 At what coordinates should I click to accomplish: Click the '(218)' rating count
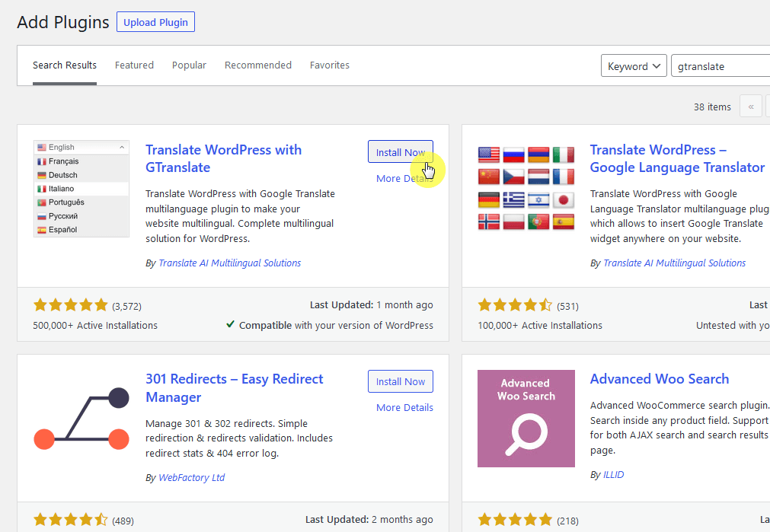pos(567,521)
